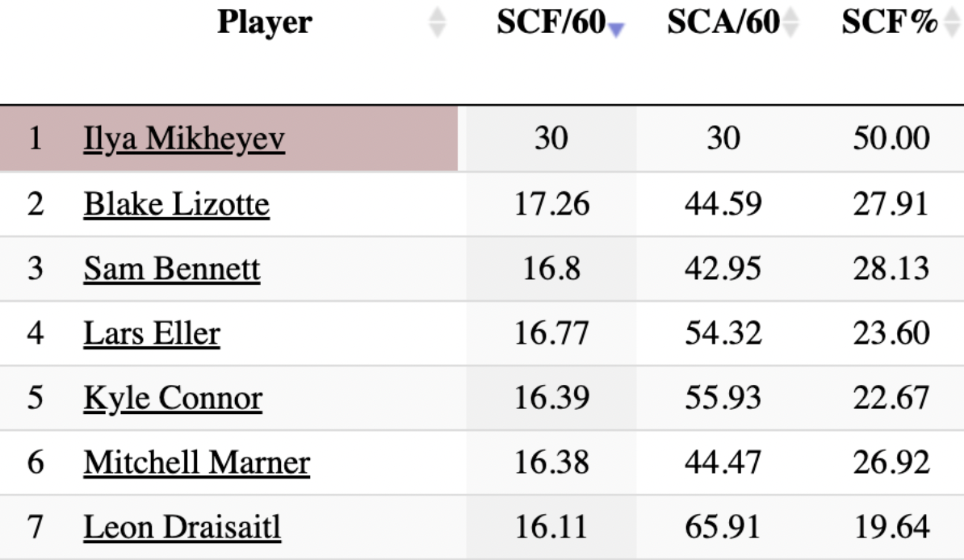The image size is (964, 560).
Task: Click the sort arrows next to SCA/60
Action: click(x=790, y=23)
